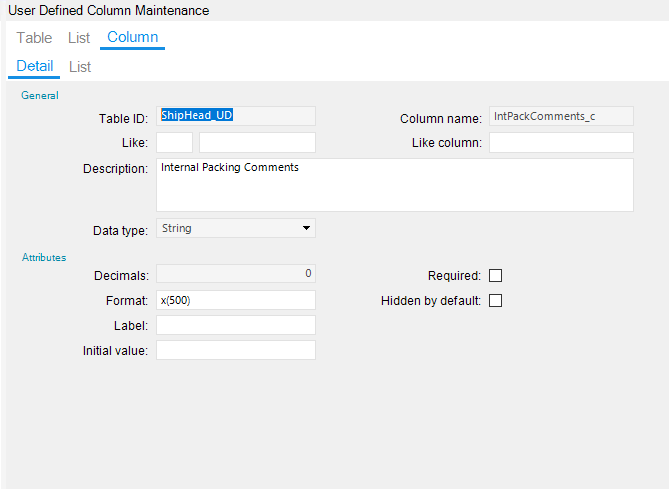669x489 pixels.
Task: Switch to the Detail sub-tab
Action: (35, 67)
